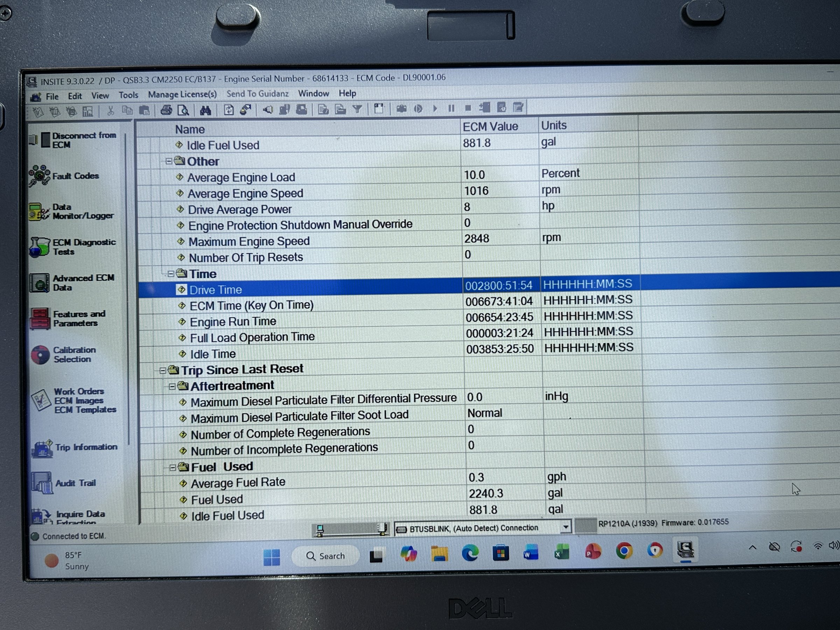
Task: Click the Name column header
Action: pyautogui.click(x=298, y=129)
